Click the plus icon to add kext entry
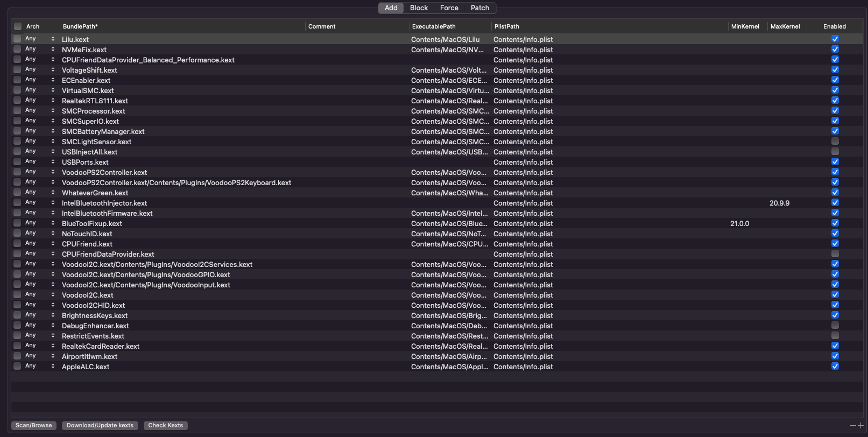This screenshot has height=437, width=868. click(x=860, y=425)
